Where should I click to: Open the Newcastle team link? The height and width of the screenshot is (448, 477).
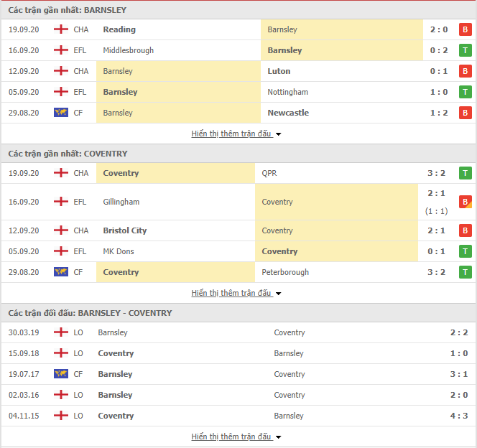(x=288, y=113)
